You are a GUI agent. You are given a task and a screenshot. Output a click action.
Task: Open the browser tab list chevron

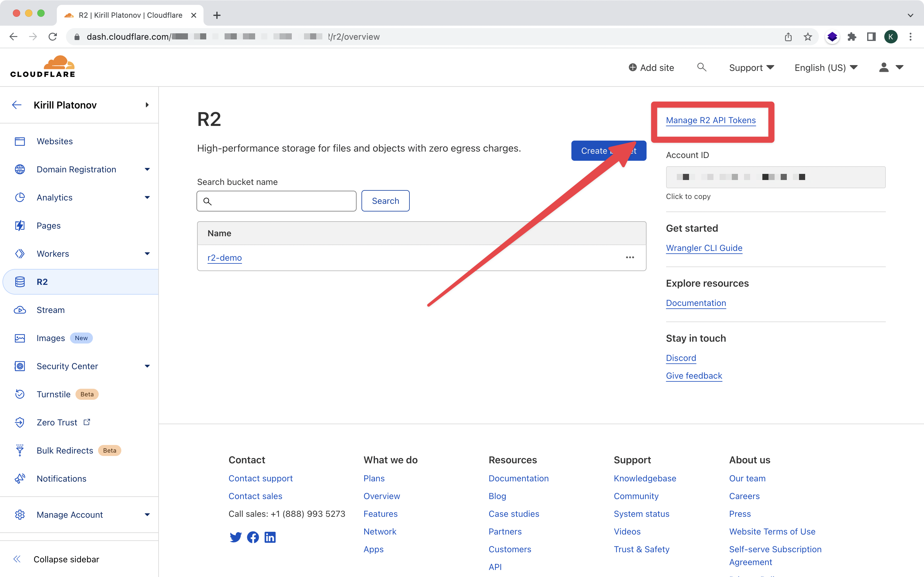point(910,15)
